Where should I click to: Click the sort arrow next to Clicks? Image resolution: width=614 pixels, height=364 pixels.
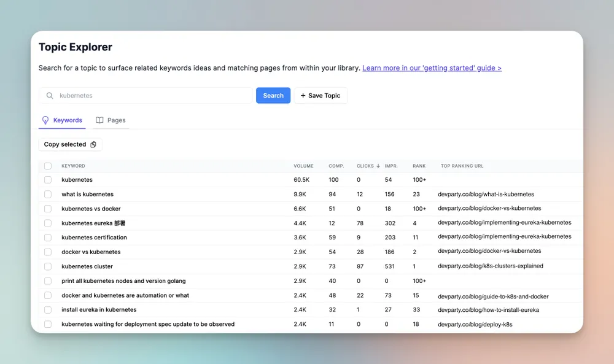378,166
